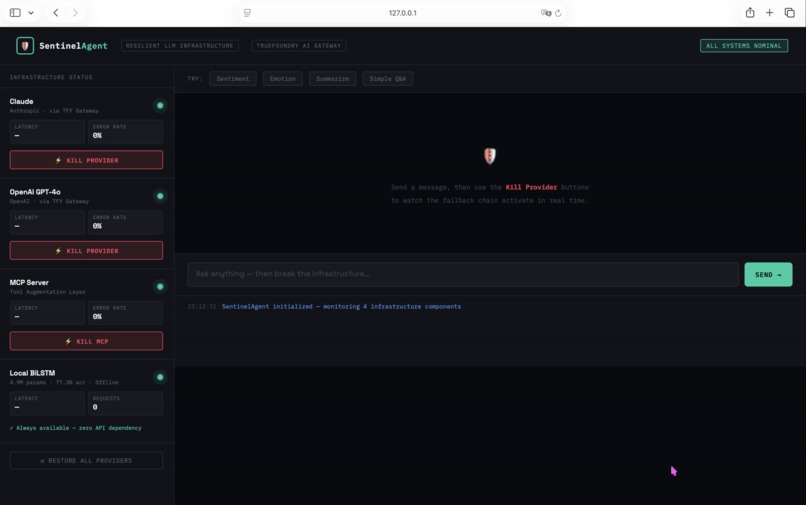This screenshot has height=505, width=806.
Task: Click the TrueFoundry AI Gateway tag
Action: [x=299, y=46]
